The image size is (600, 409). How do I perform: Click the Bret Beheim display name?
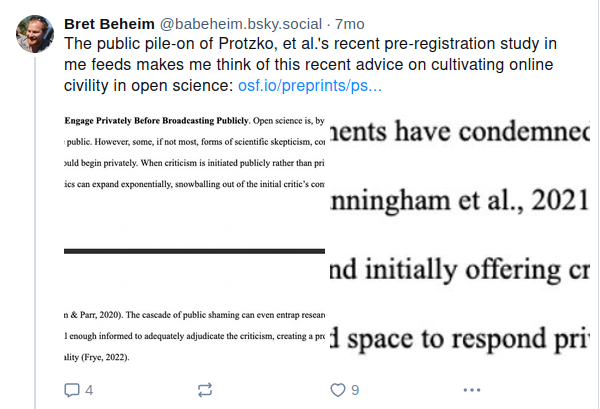point(109,24)
